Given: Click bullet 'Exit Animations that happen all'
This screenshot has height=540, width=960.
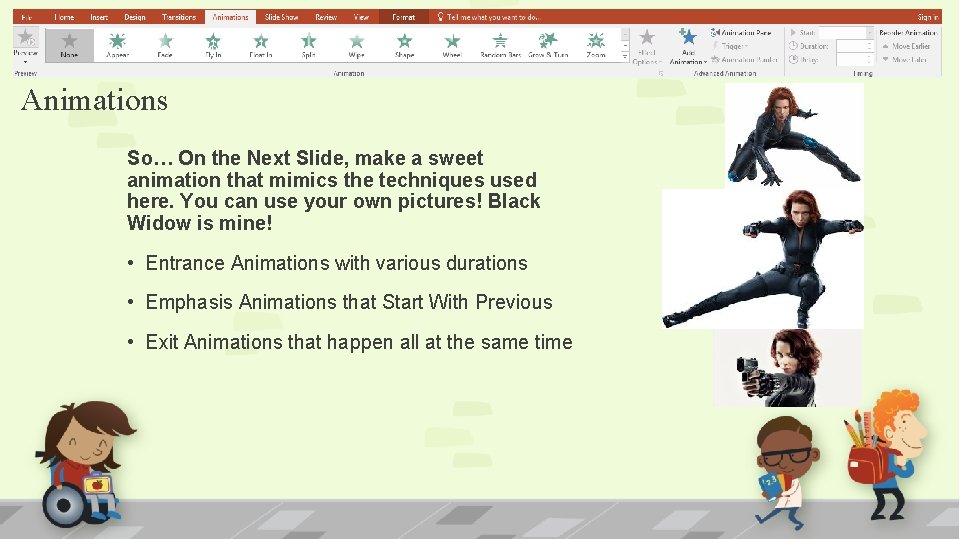Looking at the screenshot, I should pos(283,342).
